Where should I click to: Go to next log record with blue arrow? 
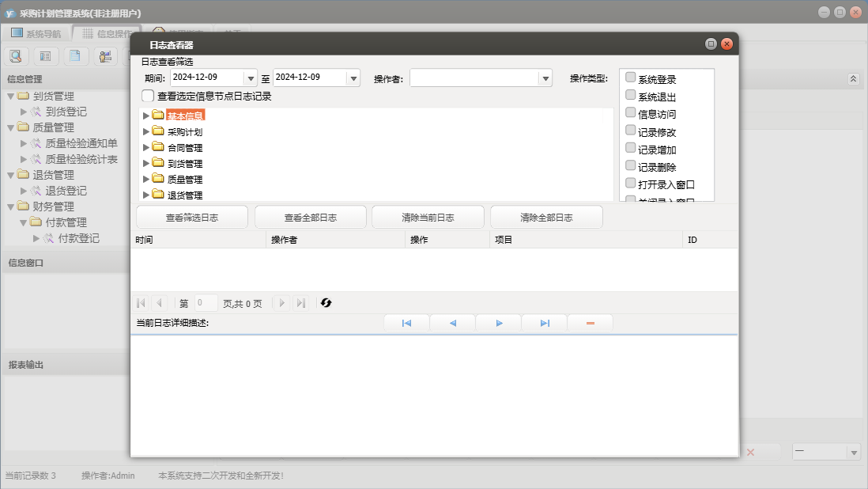499,324
